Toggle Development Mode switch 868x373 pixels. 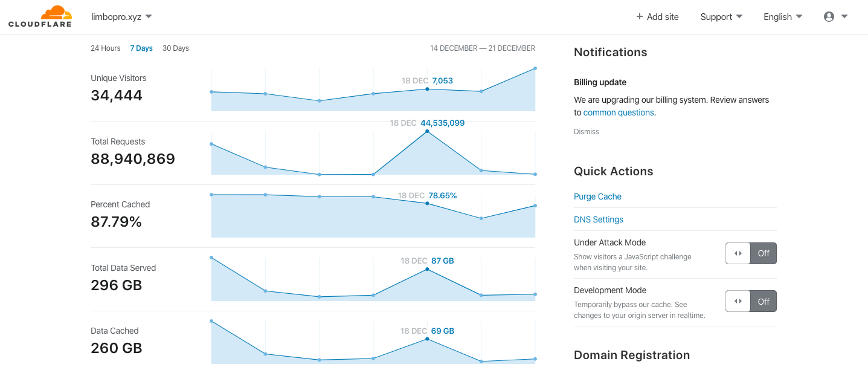tap(751, 301)
